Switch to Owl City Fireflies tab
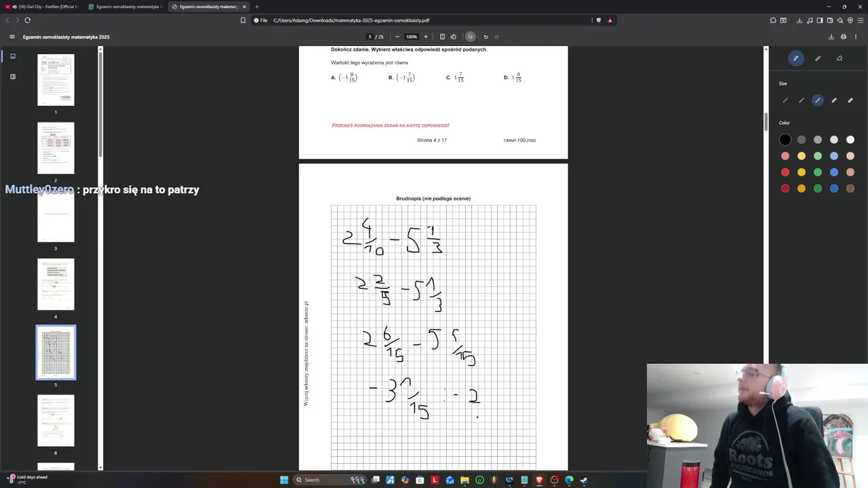The width and height of the screenshot is (868, 488). [43, 7]
